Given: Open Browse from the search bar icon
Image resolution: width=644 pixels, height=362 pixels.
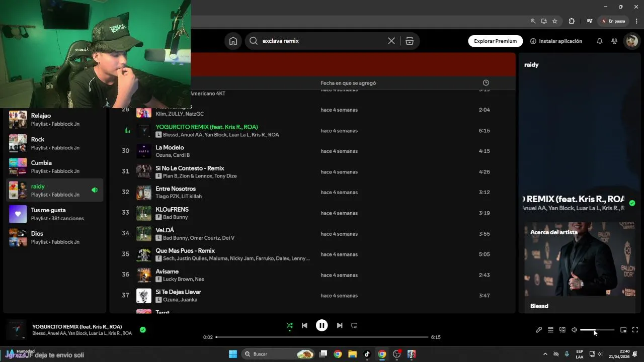Looking at the screenshot, I should click(x=410, y=41).
